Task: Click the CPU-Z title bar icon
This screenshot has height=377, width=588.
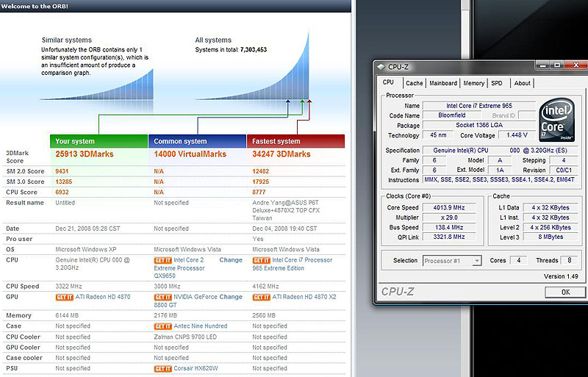Action: pos(381,67)
